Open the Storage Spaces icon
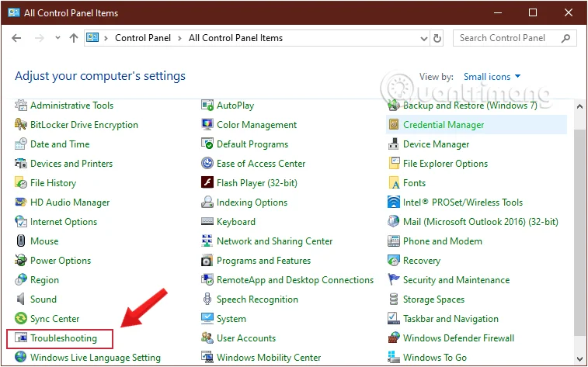 (393, 299)
